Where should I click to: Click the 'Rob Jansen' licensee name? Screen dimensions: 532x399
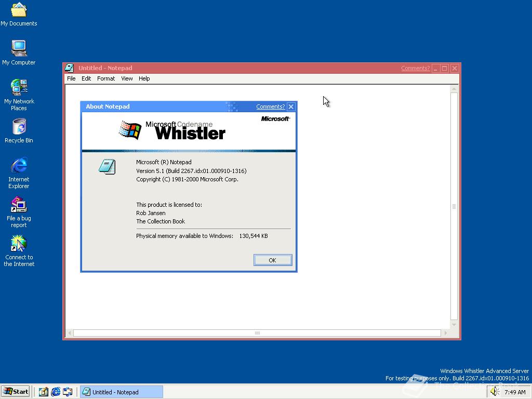[x=151, y=213]
